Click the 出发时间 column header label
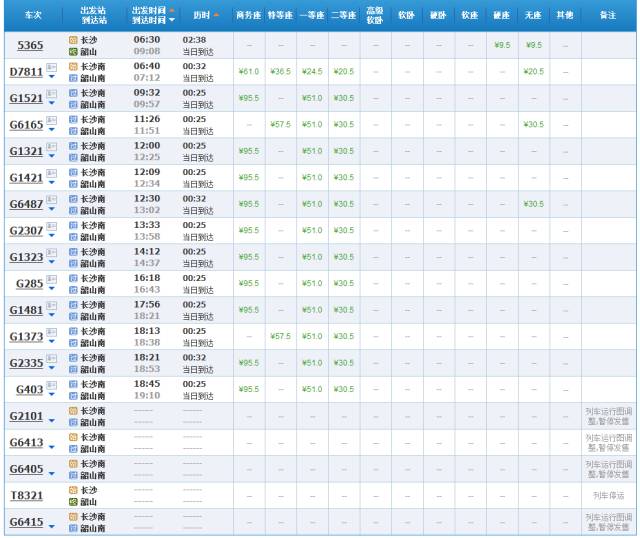 click(x=149, y=10)
